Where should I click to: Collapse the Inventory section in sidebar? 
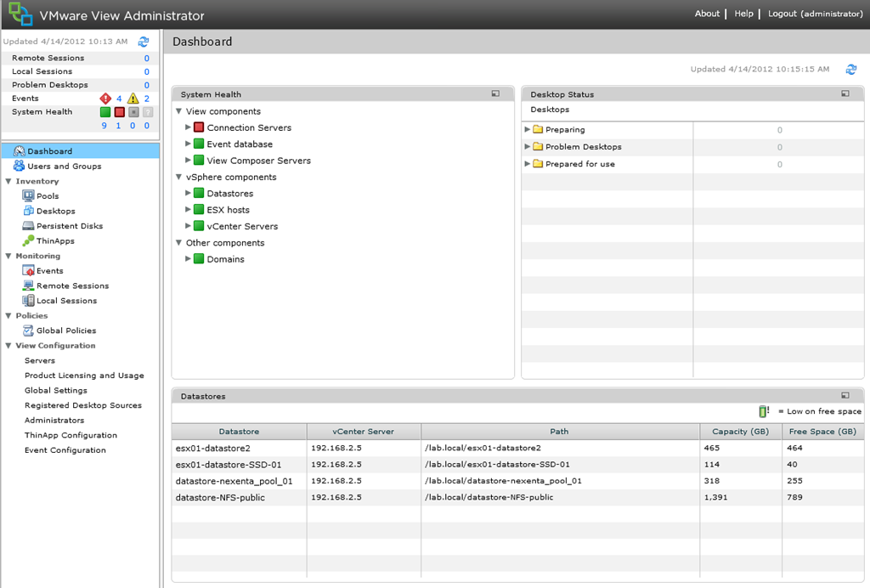point(8,181)
